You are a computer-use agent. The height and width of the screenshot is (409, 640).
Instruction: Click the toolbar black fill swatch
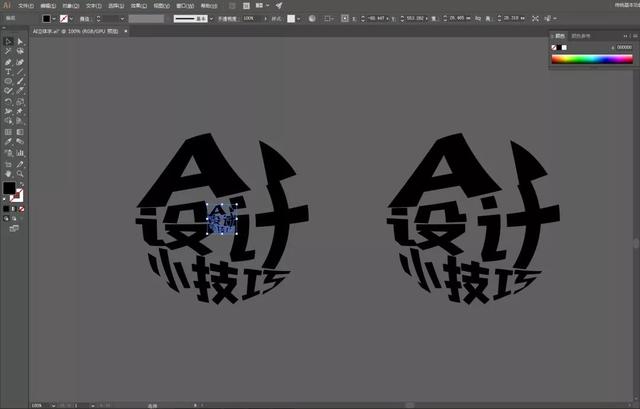(9, 188)
